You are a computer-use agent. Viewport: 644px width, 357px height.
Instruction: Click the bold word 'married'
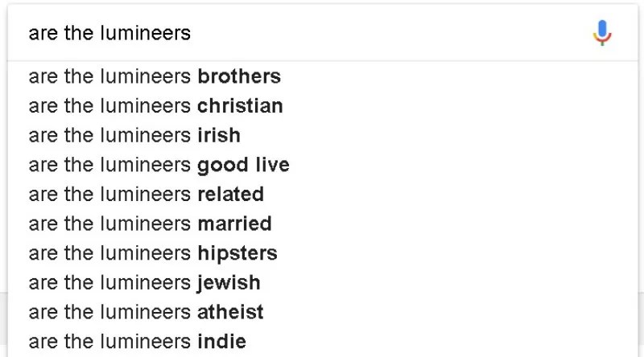pyautogui.click(x=234, y=224)
